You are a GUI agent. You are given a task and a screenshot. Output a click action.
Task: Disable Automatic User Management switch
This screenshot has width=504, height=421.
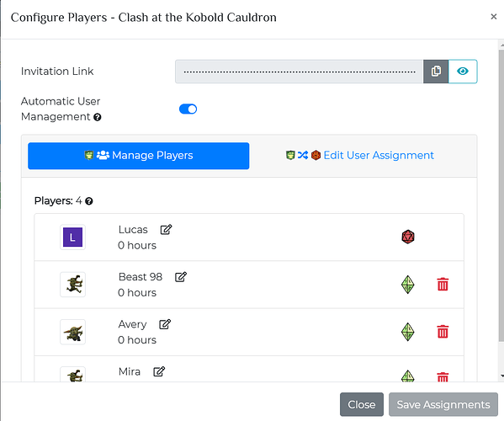tap(188, 109)
